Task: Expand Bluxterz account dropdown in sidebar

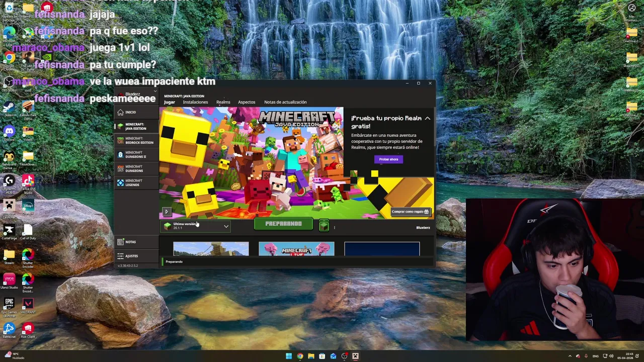Action: 155,92
